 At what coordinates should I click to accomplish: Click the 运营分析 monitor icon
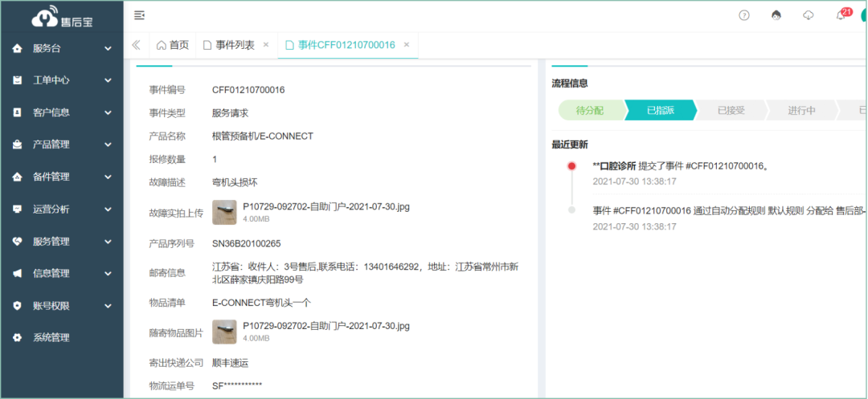point(17,210)
